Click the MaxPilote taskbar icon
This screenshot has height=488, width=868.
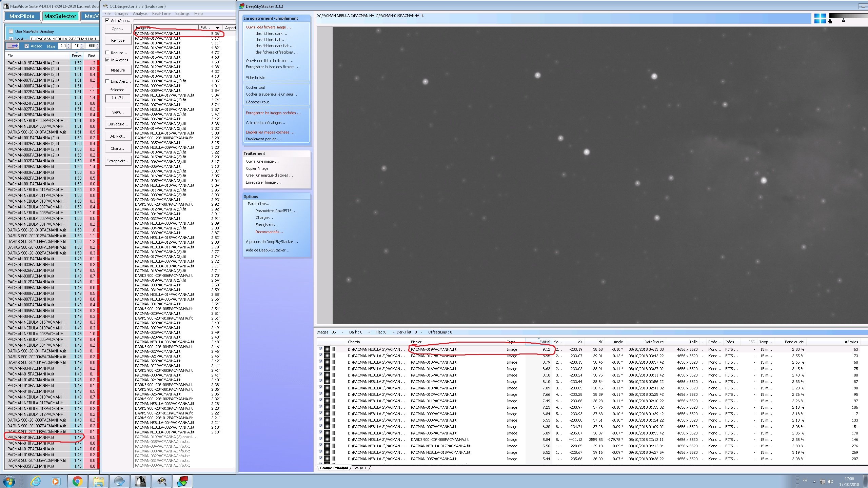click(x=141, y=481)
